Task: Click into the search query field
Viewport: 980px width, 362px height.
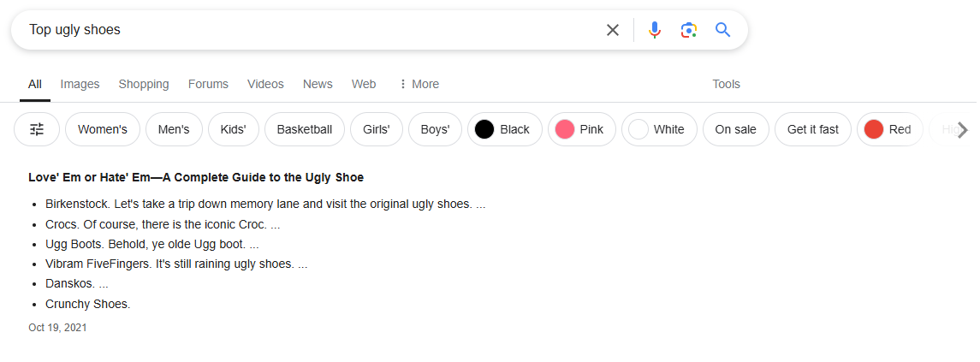Action: [x=312, y=30]
